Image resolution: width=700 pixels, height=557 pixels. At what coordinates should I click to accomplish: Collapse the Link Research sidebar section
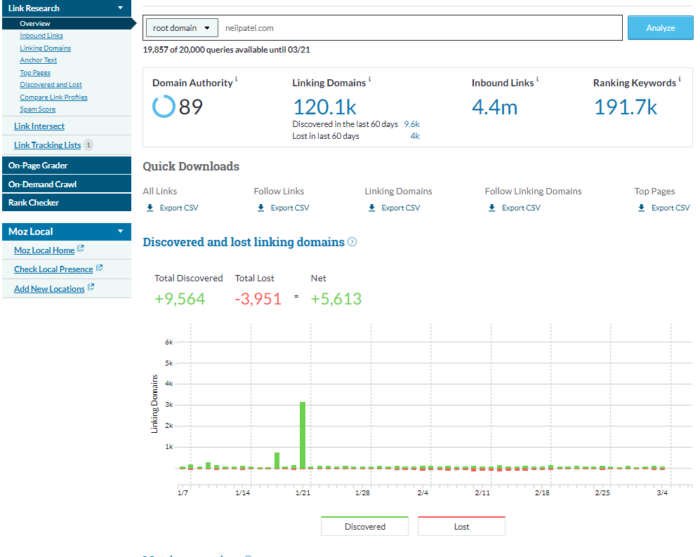click(x=121, y=8)
